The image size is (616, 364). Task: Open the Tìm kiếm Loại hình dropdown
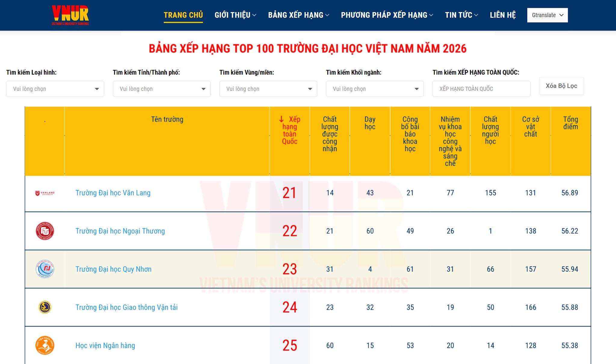pyautogui.click(x=55, y=89)
